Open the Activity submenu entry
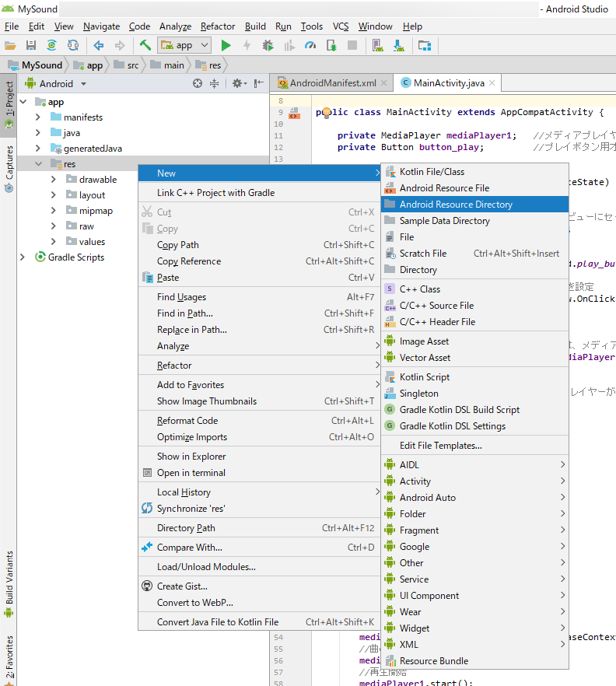 click(x=474, y=481)
